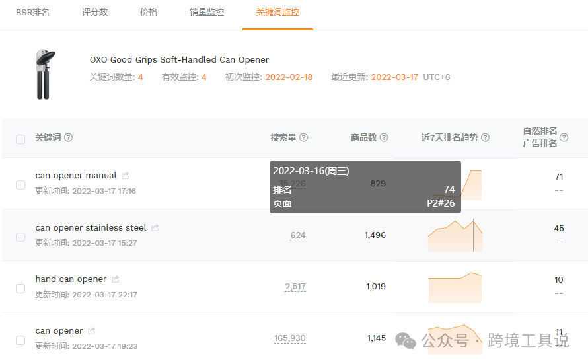Open the OXO Good Grips product title
Screen dimensions: 588x364
[179, 60]
